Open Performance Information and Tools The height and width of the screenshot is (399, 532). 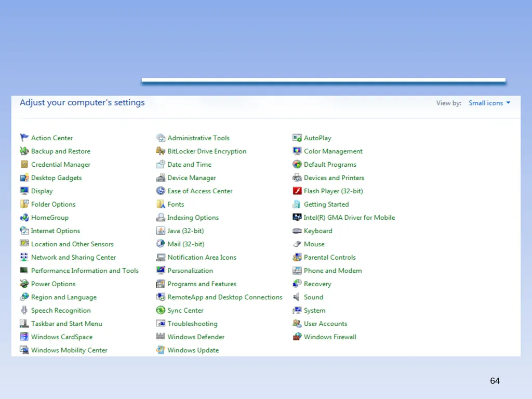point(85,270)
